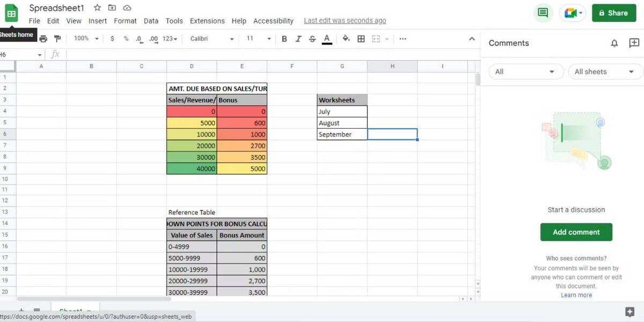Select the cell containing August

tap(342, 123)
